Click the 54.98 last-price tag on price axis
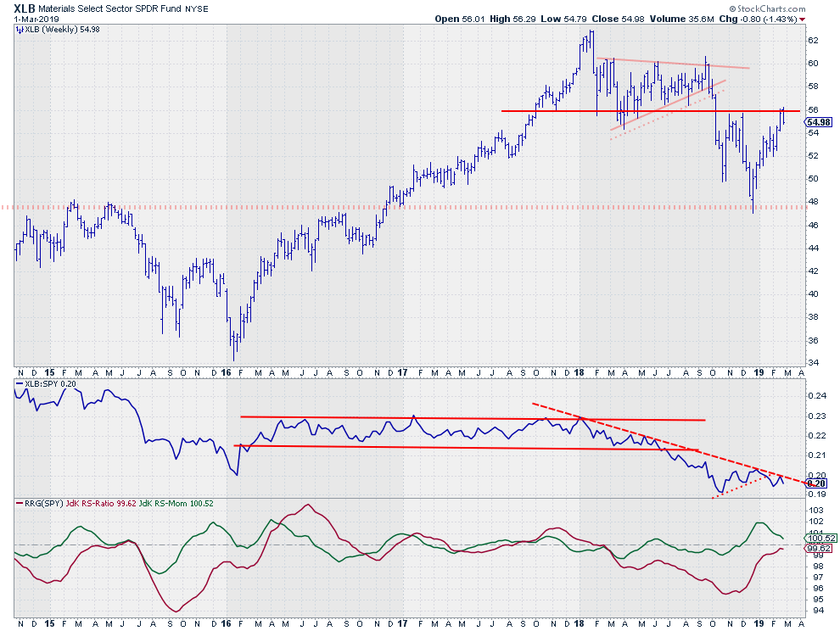This screenshot has width=840, height=631. tap(819, 122)
